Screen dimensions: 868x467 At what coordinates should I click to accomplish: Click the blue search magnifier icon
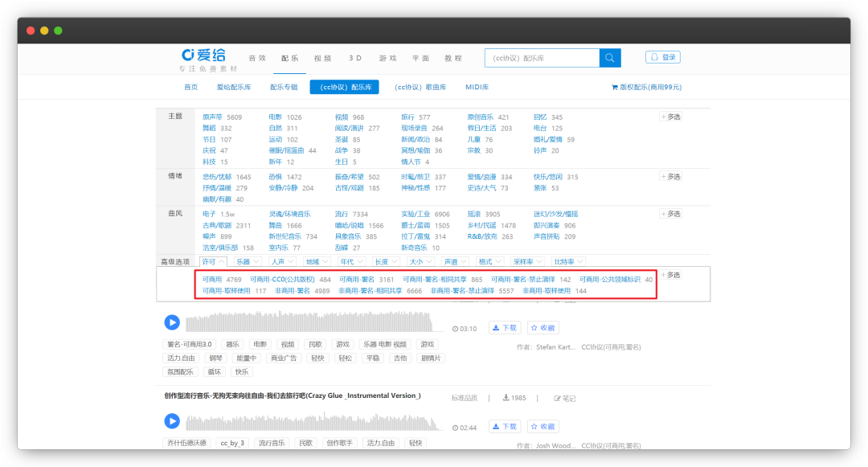pyautogui.click(x=611, y=58)
